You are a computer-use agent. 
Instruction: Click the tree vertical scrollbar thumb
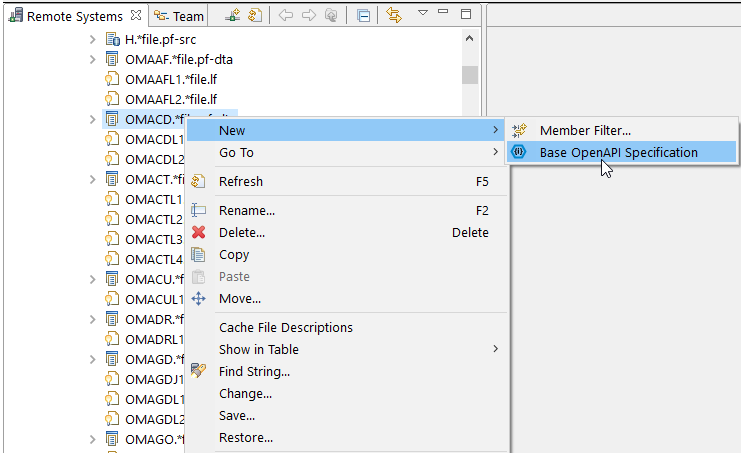[x=469, y=76]
